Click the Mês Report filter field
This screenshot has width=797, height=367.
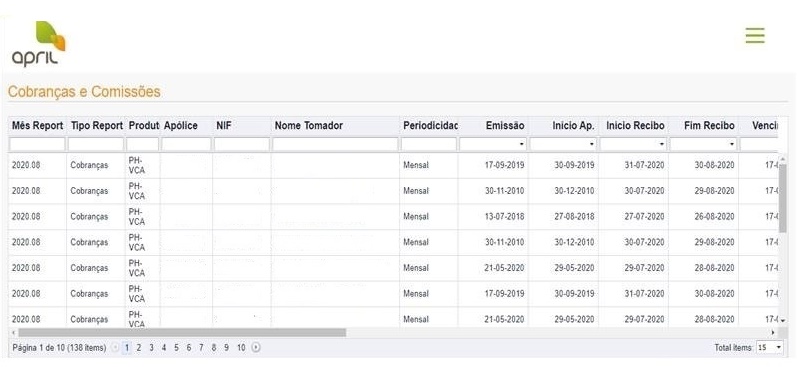38,145
